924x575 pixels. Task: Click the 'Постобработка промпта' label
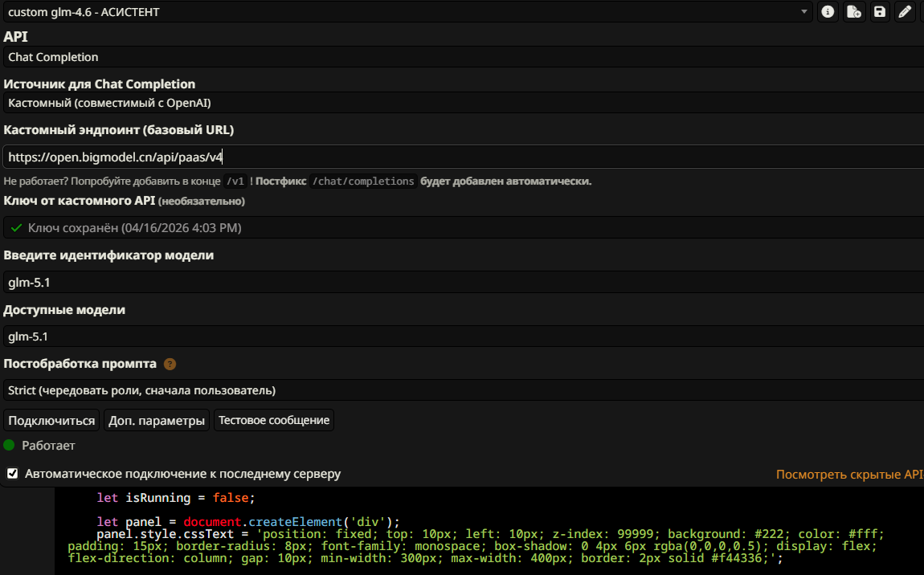pyautogui.click(x=80, y=364)
